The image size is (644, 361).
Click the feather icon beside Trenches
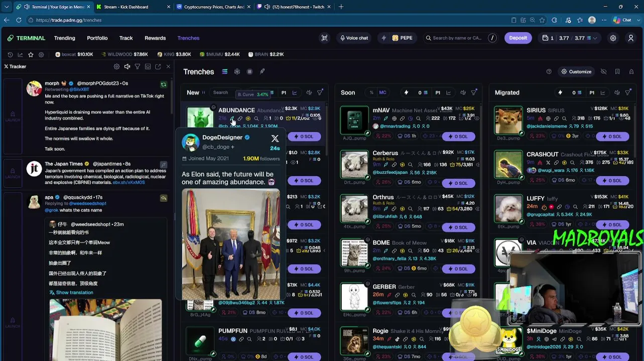(x=262, y=72)
